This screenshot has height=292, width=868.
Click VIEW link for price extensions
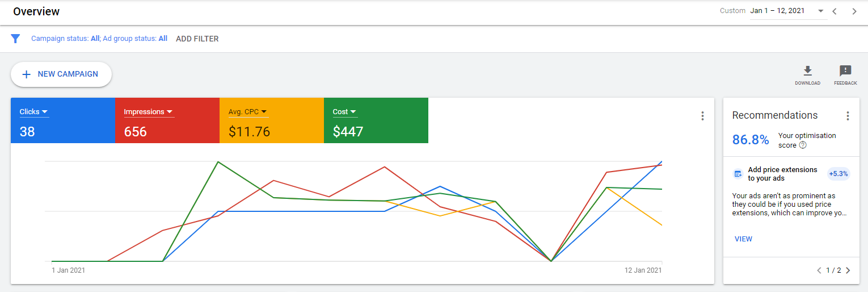[743, 239]
